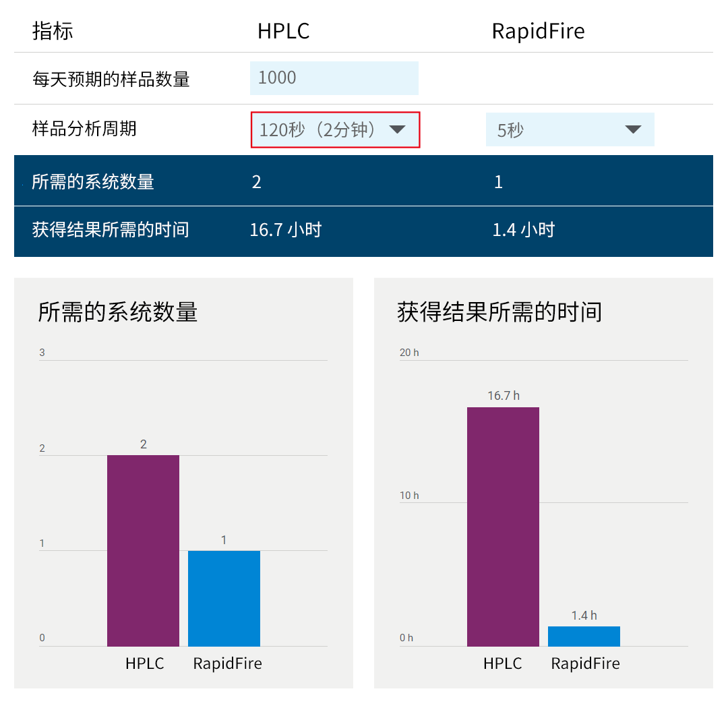Screen dimensions: 728x708
Task: Click the 所需的系统数量 table row label
Action: [93, 181]
